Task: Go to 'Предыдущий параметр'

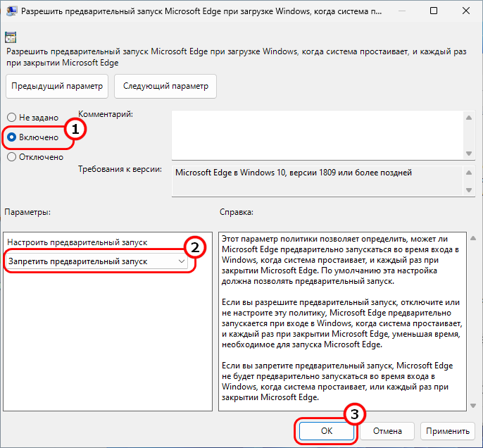Action: 57,86
